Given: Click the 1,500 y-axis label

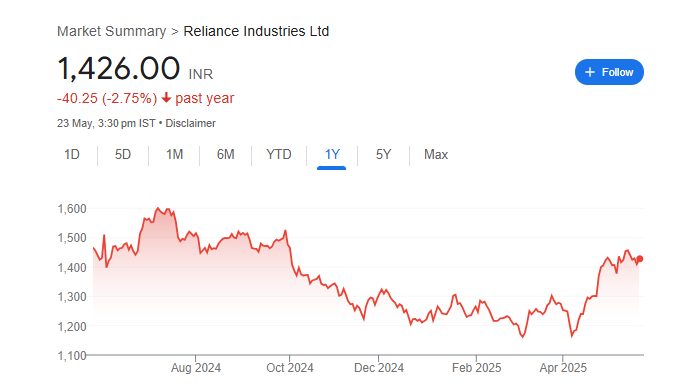Looking at the screenshot, I should coord(72,238).
